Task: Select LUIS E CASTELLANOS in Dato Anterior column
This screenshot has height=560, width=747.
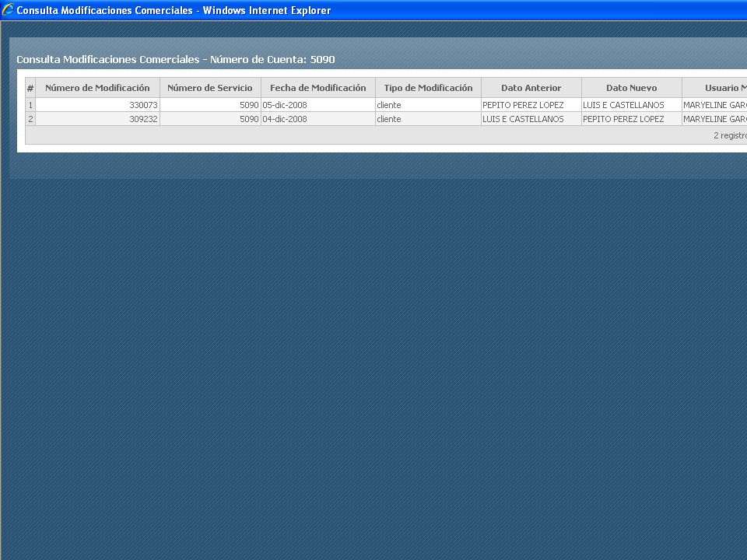Action: 531,119
